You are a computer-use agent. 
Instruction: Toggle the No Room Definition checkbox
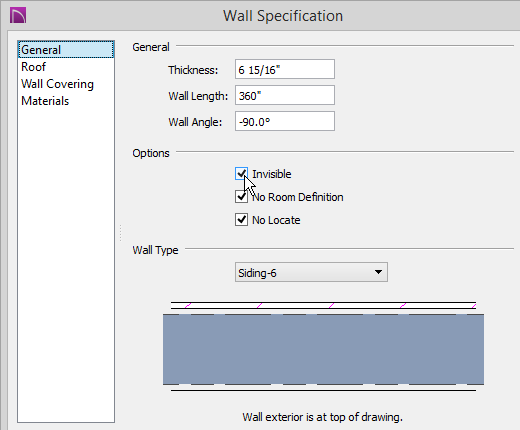tap(241, 197)
